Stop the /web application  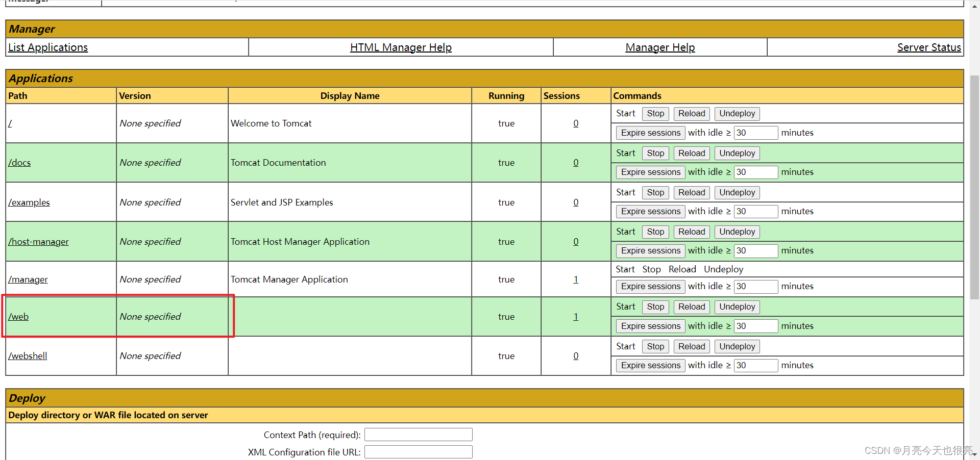tap(655, 307)
